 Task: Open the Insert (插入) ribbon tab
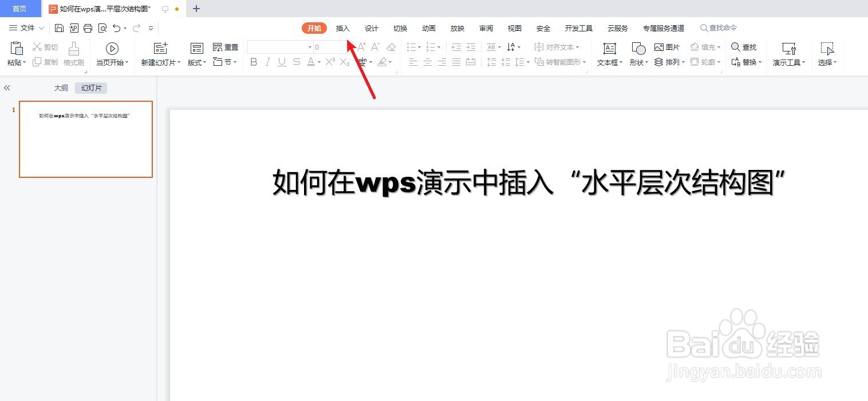(x=342, y=28)
